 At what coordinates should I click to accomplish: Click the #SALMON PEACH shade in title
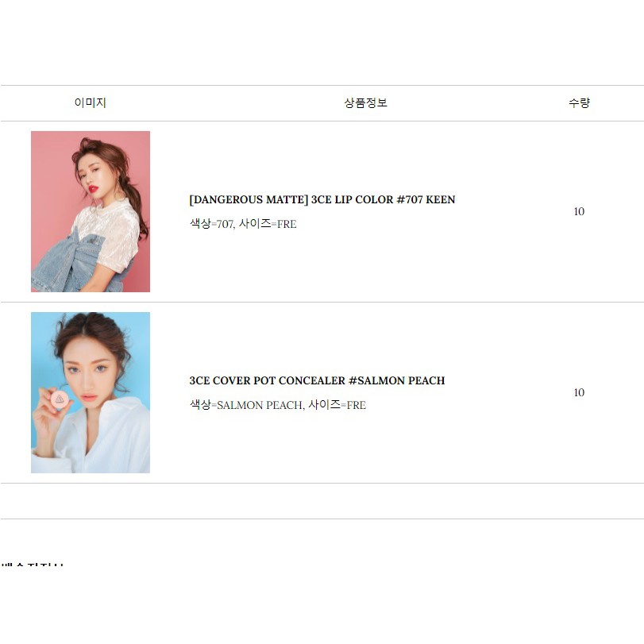(x=397, y=380)
